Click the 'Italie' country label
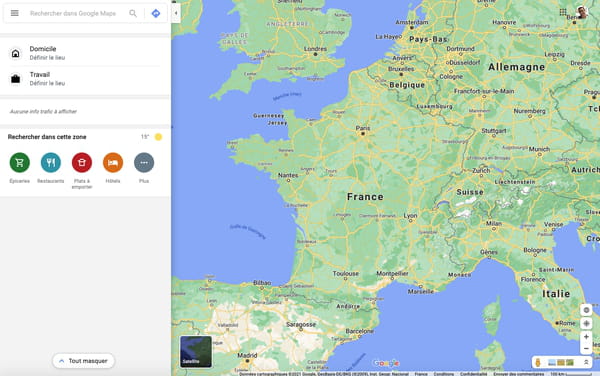This screenshot has width=600, height=376. 556,294
